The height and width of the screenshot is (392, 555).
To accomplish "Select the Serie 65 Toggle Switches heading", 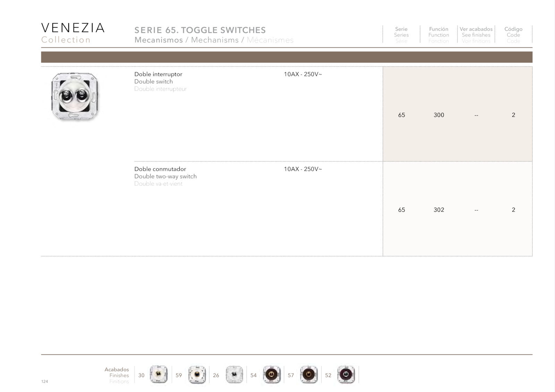I will point(200,30).
